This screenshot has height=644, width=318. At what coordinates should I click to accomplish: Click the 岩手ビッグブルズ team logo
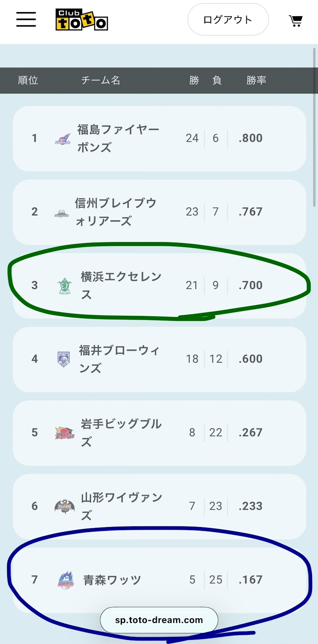point(65,433)
